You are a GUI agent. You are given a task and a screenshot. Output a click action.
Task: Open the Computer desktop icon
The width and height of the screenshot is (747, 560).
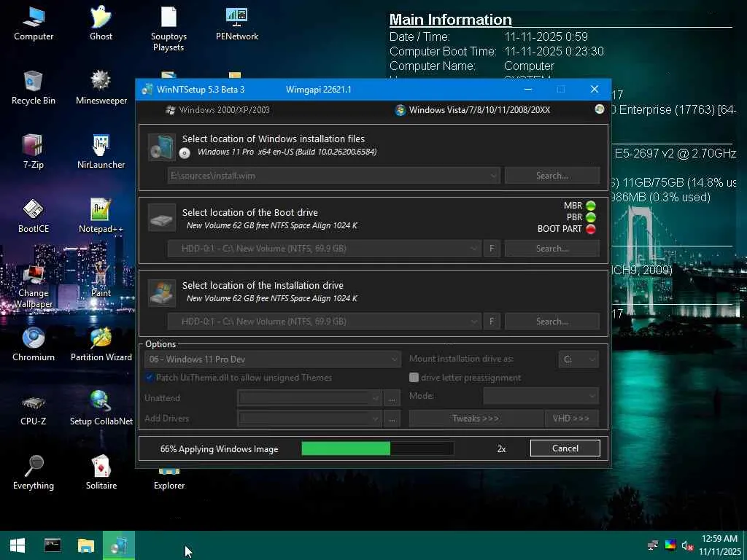[34, 24]
